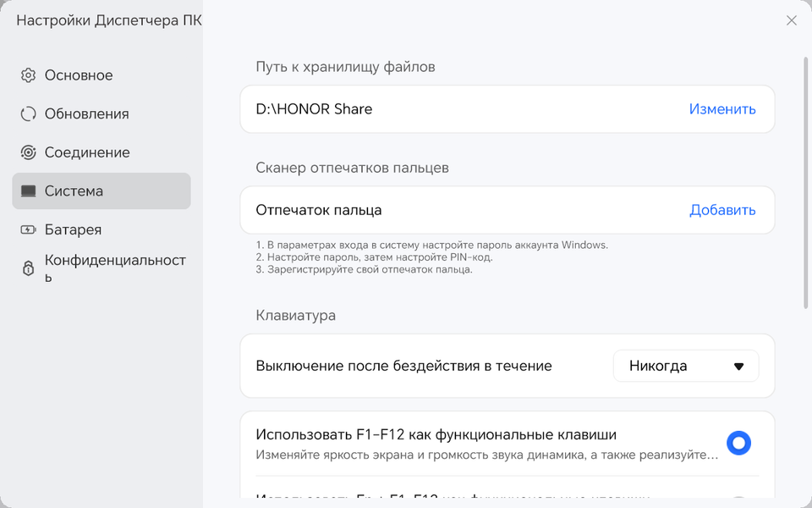This screenshot has width=812, height=508.
Task: Open the Основное settings section
Action: 79,75
